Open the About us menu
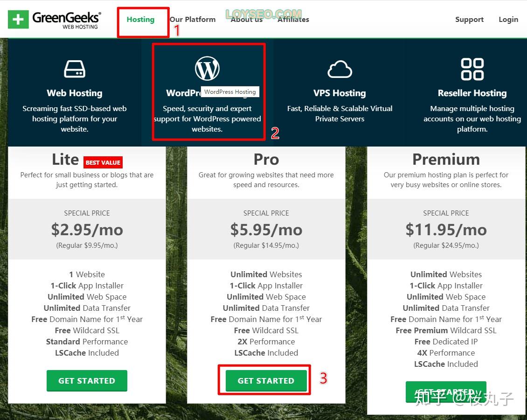This screenshot has height=420, width=527. point(247,20)
